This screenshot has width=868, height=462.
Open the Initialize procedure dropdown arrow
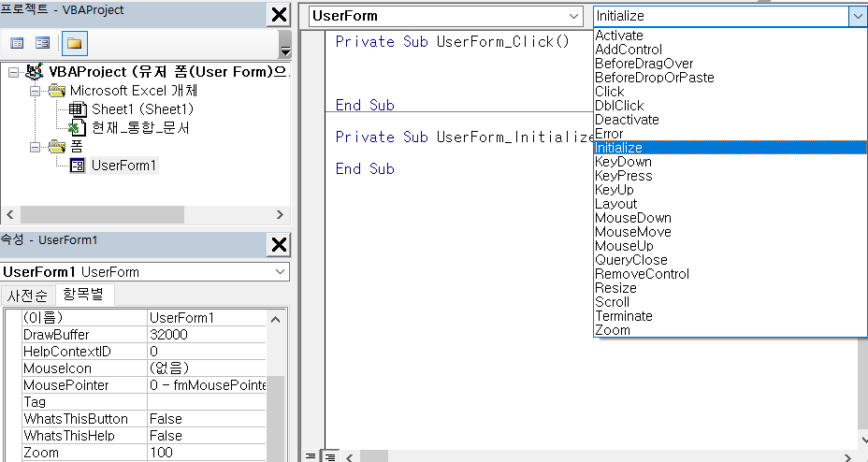point(857,16)
